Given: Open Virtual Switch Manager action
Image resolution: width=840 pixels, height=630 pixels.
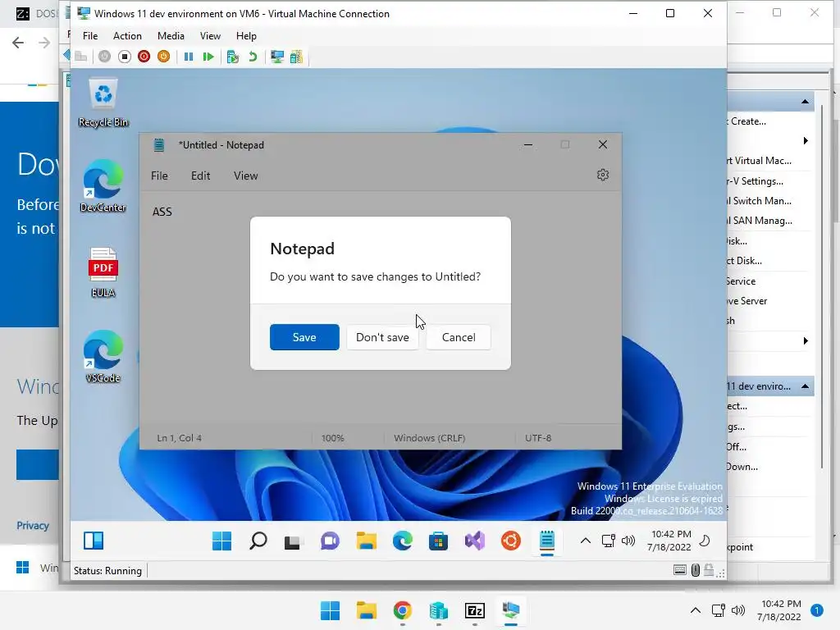Looking at the screenshot, I should [759, 201].
